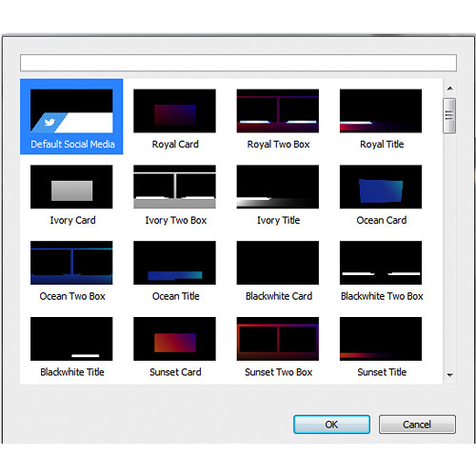This screenshot has height=476, width=476.
Task: Select the Blackwhite Two Box thumbnail
Action: click(381, 263)
